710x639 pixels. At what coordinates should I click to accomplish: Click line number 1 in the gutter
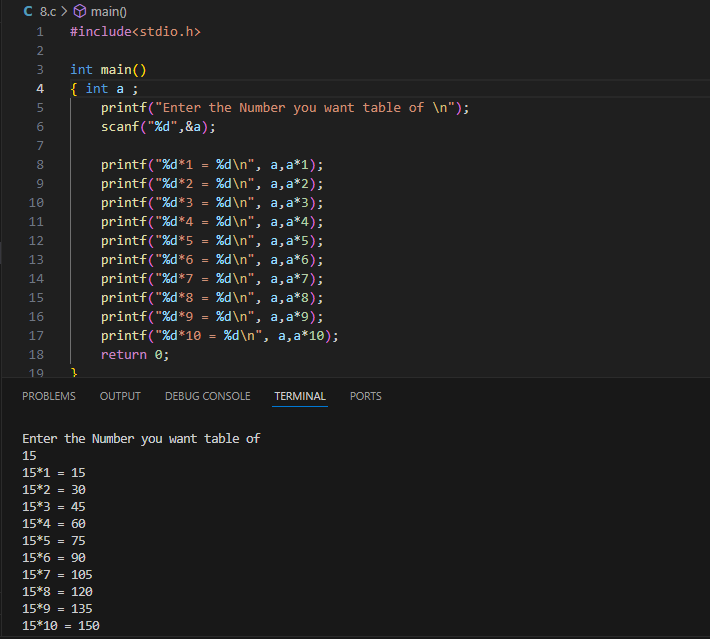point(40,32)
